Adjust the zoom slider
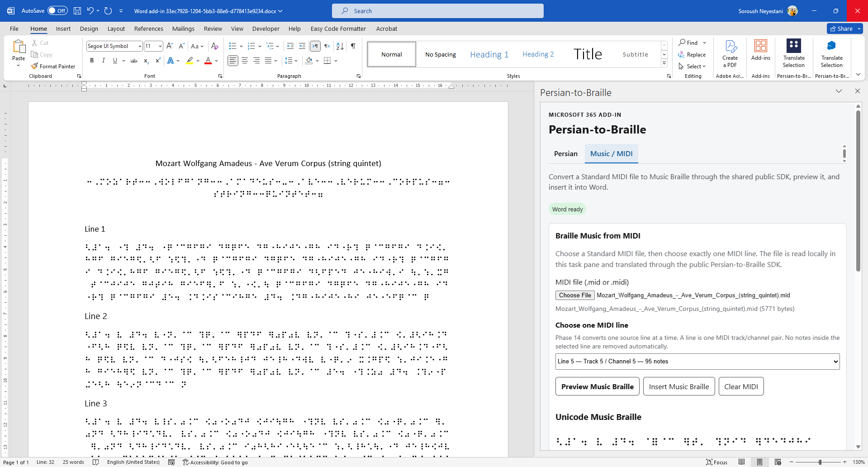 pyautogui.click(x=820, y=462)
